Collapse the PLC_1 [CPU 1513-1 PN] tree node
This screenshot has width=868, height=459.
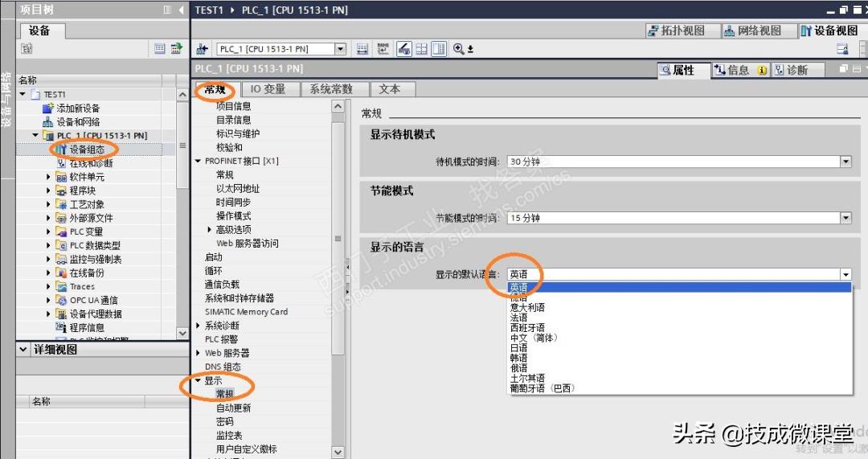[x=35, y=136]
